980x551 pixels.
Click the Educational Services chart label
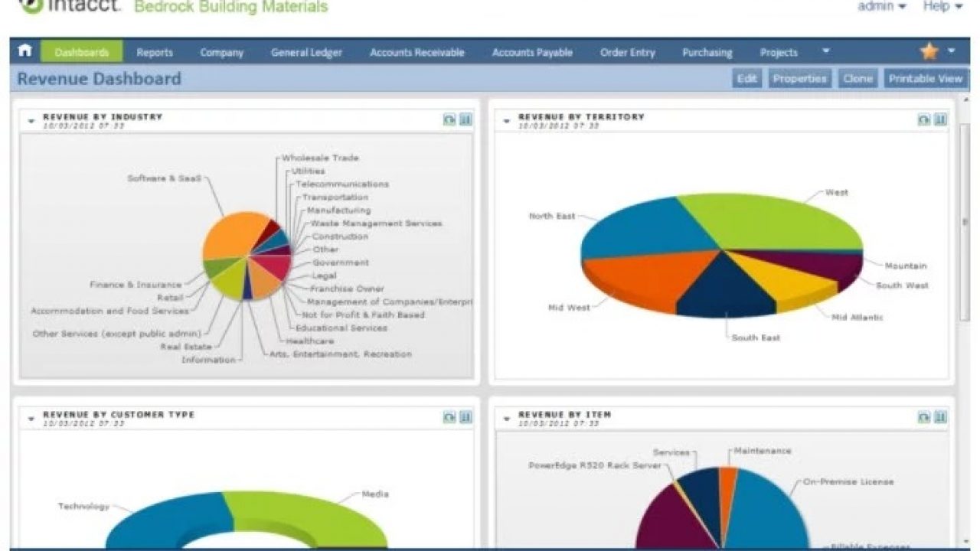(341, 328)
